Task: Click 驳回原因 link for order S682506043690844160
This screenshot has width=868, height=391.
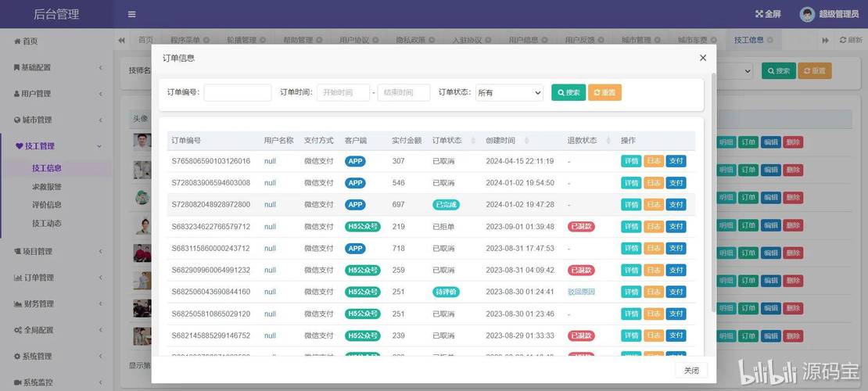Action: pos(581,292)
